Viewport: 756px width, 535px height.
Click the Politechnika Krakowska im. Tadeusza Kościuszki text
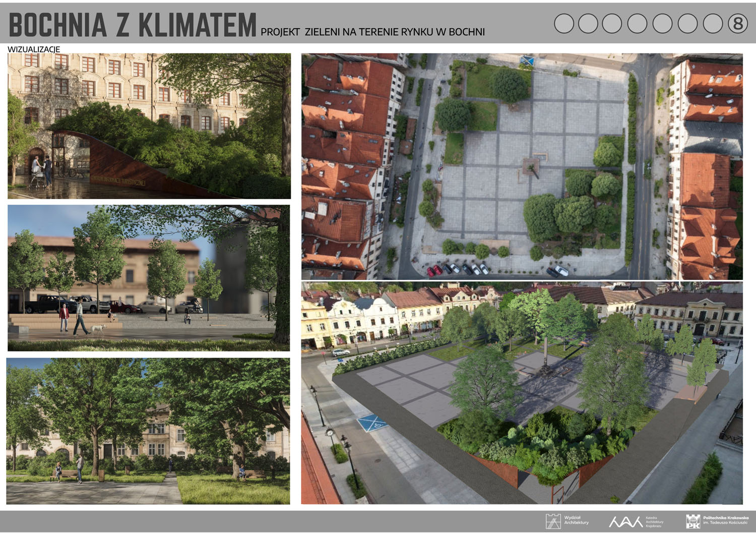(725, 520)
